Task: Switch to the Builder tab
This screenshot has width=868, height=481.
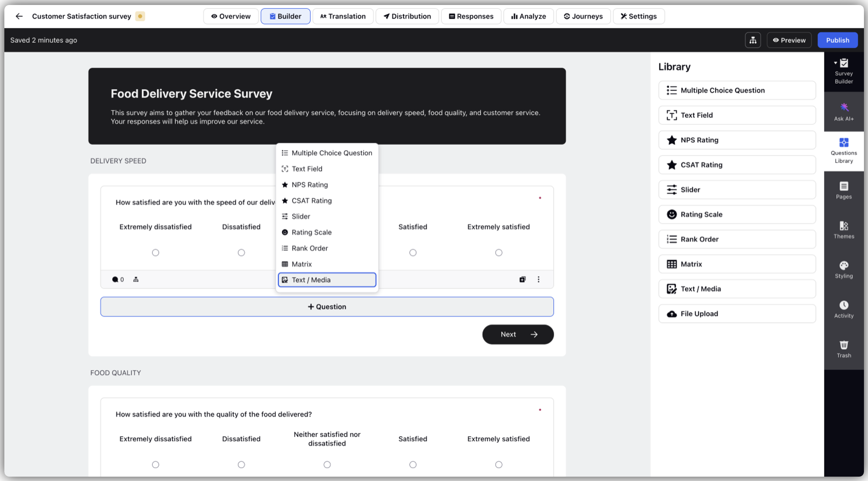Action: point(285,16)
